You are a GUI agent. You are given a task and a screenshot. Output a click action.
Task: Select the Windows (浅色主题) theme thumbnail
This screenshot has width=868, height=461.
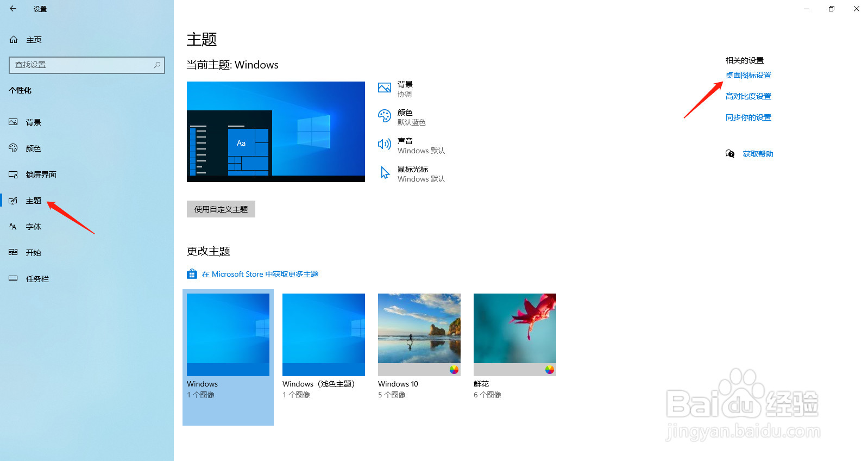(324, 335)
